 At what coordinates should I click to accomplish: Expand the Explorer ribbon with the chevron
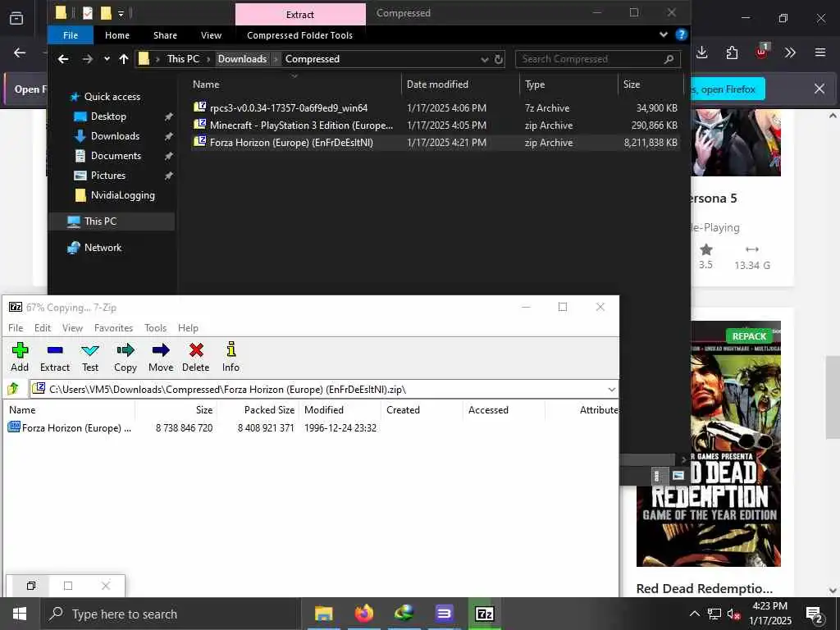click(x=663, y=34)
